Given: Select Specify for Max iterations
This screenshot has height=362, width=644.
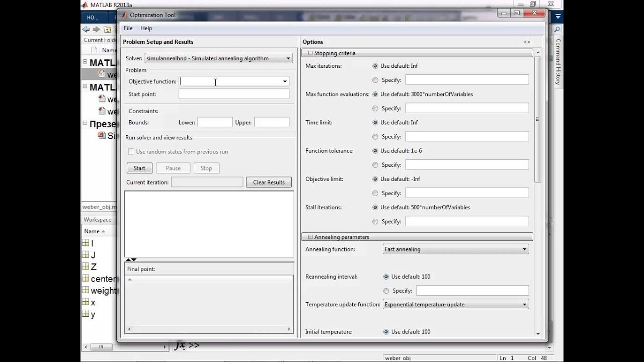Looking at the screenshot, I should pyautogui.click(x=375, y=80).
